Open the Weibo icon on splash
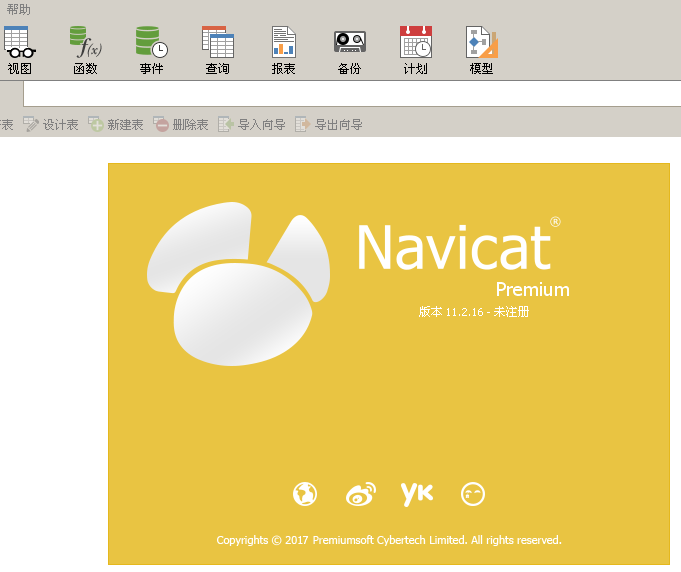 pos(361,494)
